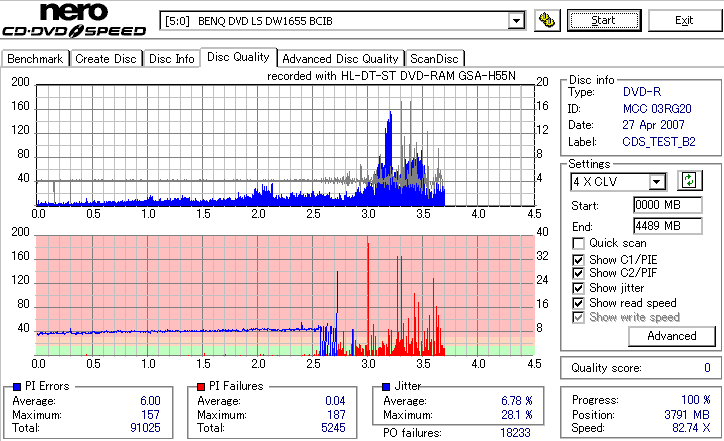This screenshot has width=724, height=441.
Task: Uncheck Show jitter option
Action: 578,288
